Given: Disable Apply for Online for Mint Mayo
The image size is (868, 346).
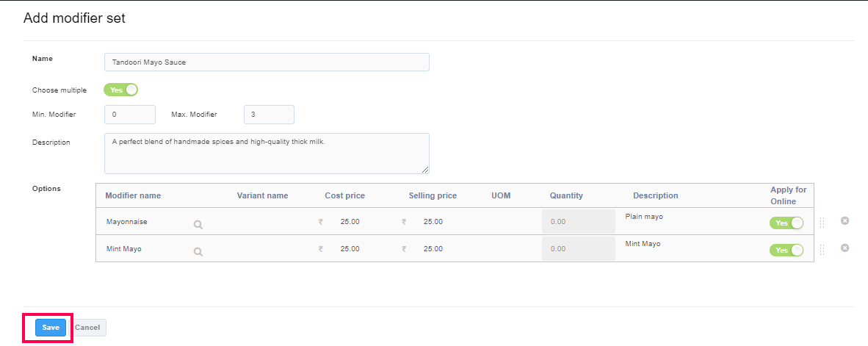Looking at the screenshot, I should (786, 250).
